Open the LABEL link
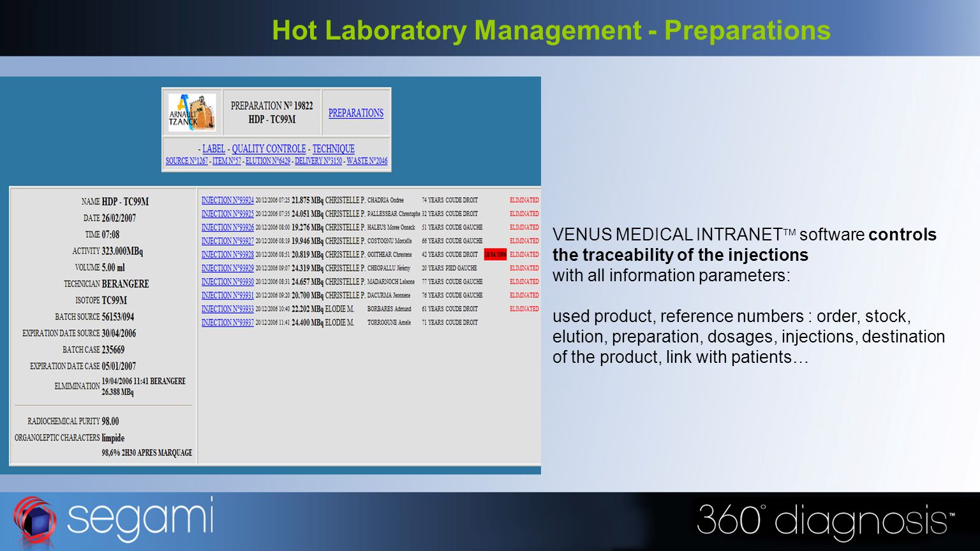This screenshot has height=551, width=980. point(214,149)
